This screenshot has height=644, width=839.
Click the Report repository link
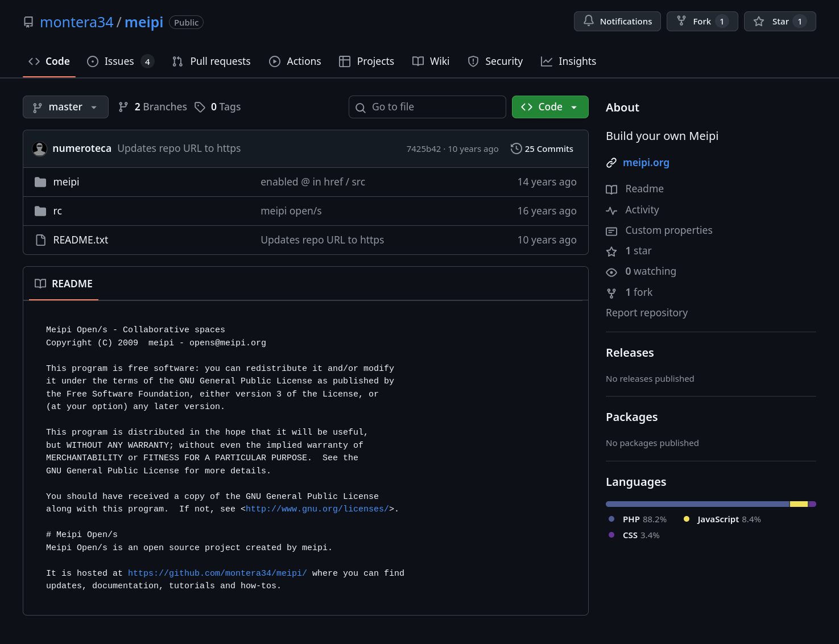[647, 313]
